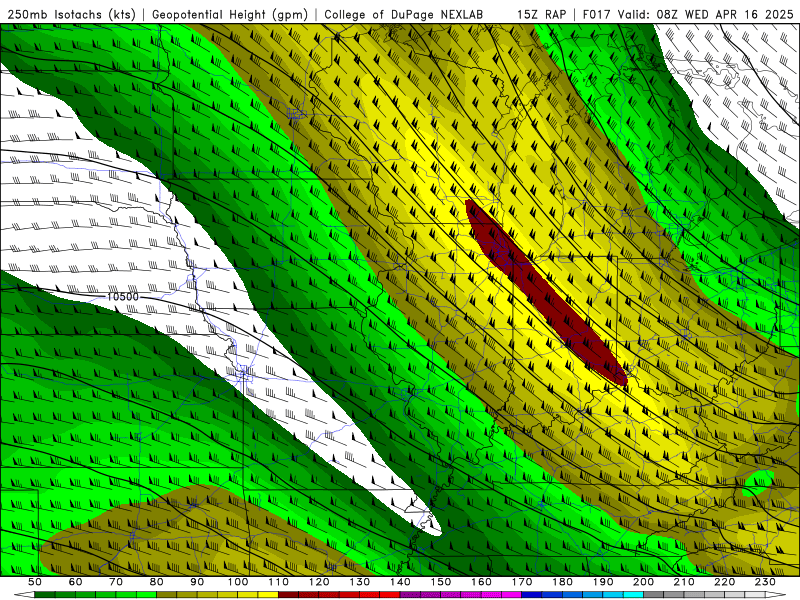Click color bar label 190

[603, 582]
